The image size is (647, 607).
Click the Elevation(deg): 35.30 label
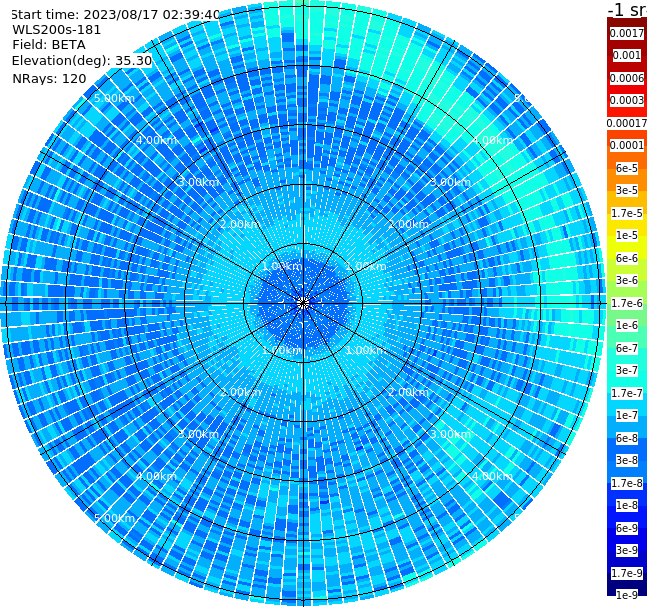(82, 61)
